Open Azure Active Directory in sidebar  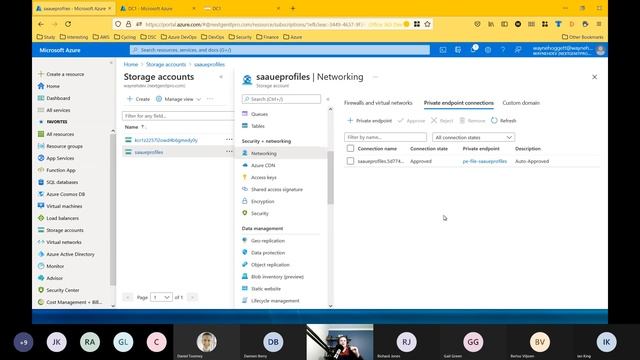click(66, 254)
